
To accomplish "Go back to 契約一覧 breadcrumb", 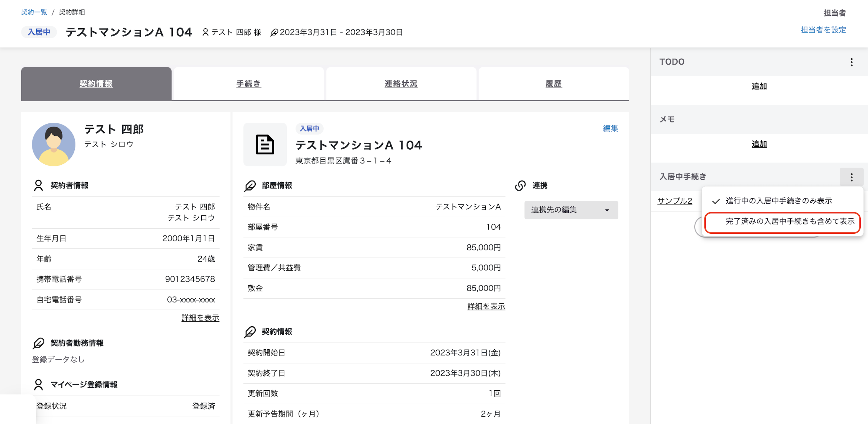I will [x=34, y=12].
